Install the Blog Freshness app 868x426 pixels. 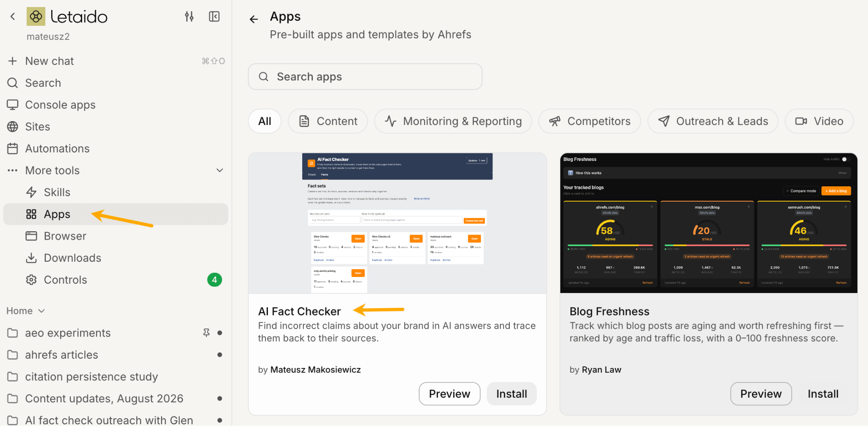click(823, 394)
